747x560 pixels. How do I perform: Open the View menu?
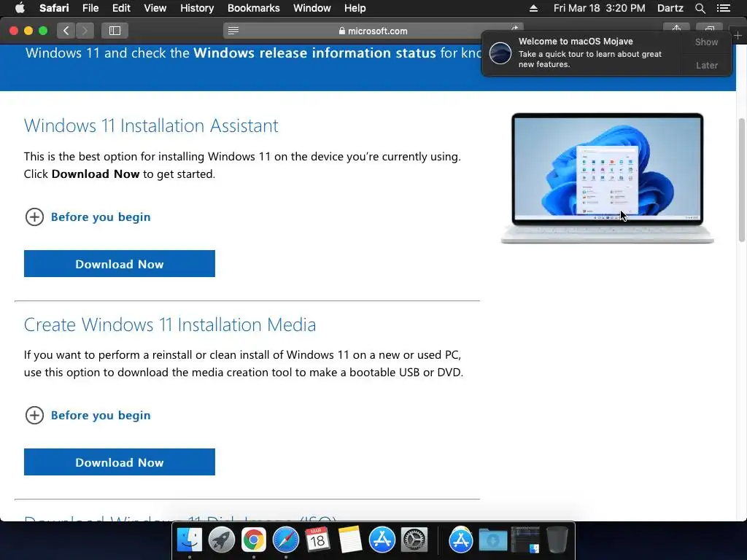(155, 8)
